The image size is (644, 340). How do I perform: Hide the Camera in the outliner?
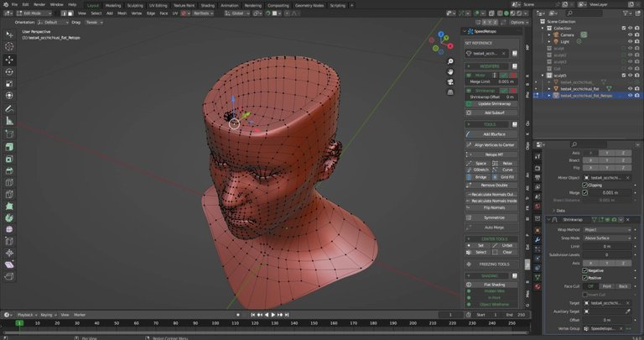[x=630, y=34]
